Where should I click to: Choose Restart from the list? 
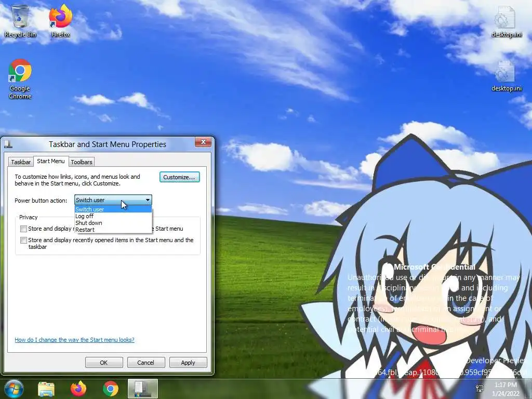(113, 230)
